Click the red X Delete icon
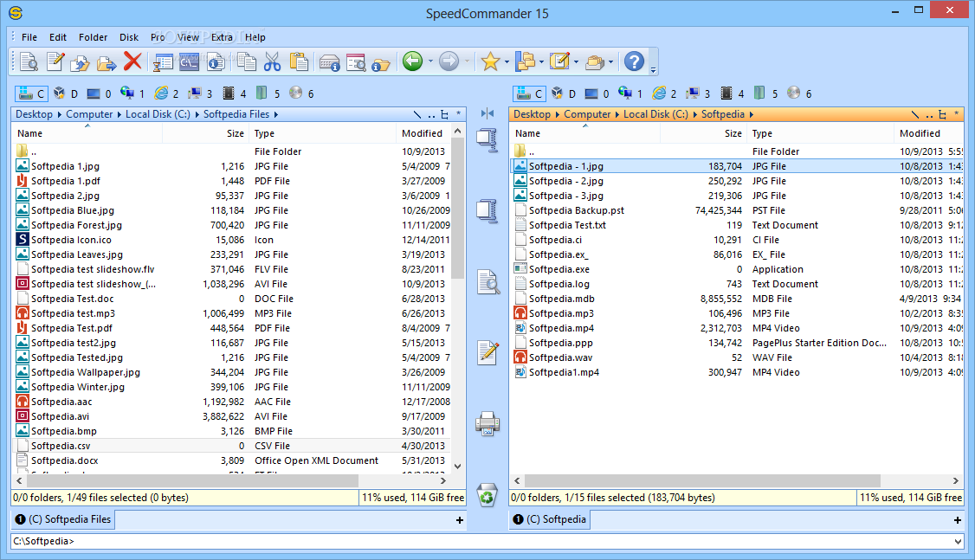 132,61
